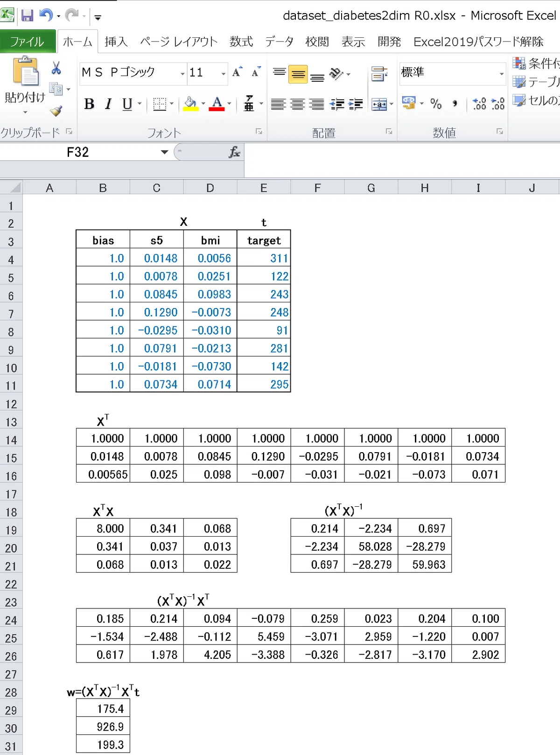
Task: Click the decrease indent icon
Action: [x=337, y=104]
